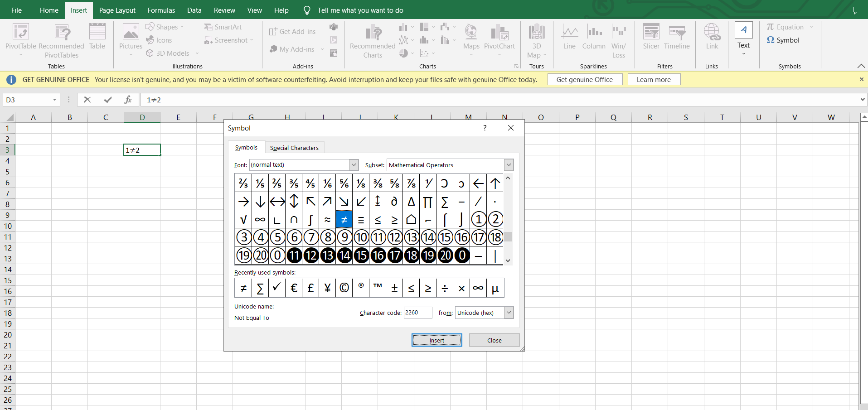The width and height of the screenshot is (868, 410).
Task: Switch to the Page Layout tab
Action: tap(117, 10)
